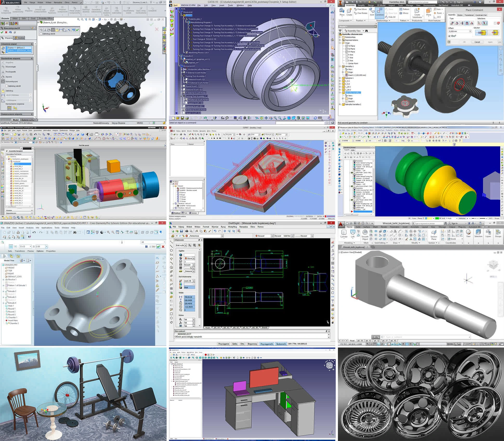Screen dimensions: 504x441
Task: Click the Place component tool in Inventor
Action: click(x=342, y=12)
